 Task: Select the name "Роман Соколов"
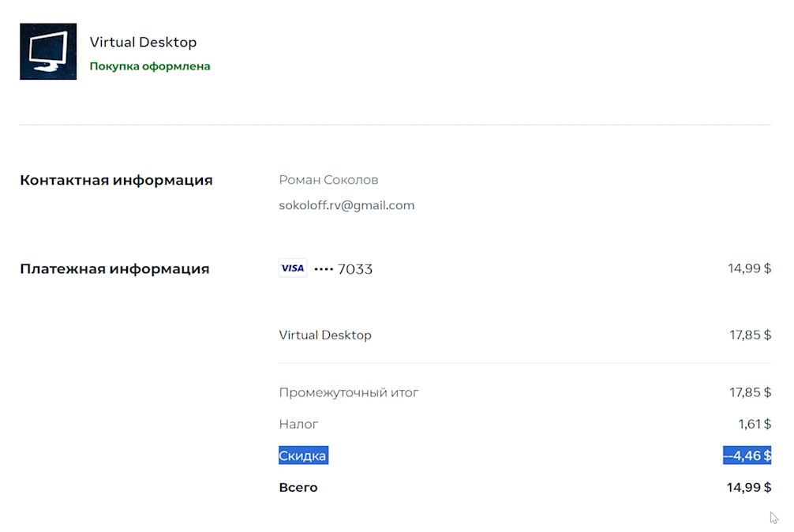coord(328,180)
